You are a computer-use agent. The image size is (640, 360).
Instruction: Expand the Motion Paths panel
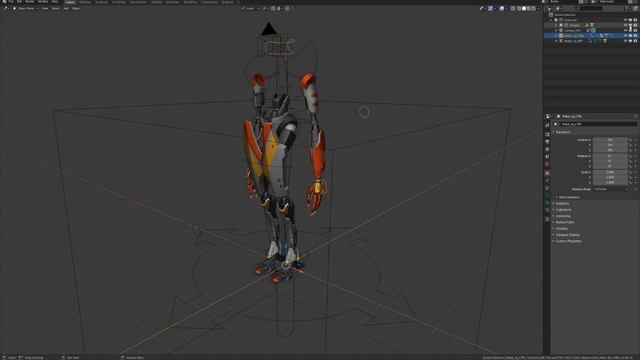tap(564, 222)
